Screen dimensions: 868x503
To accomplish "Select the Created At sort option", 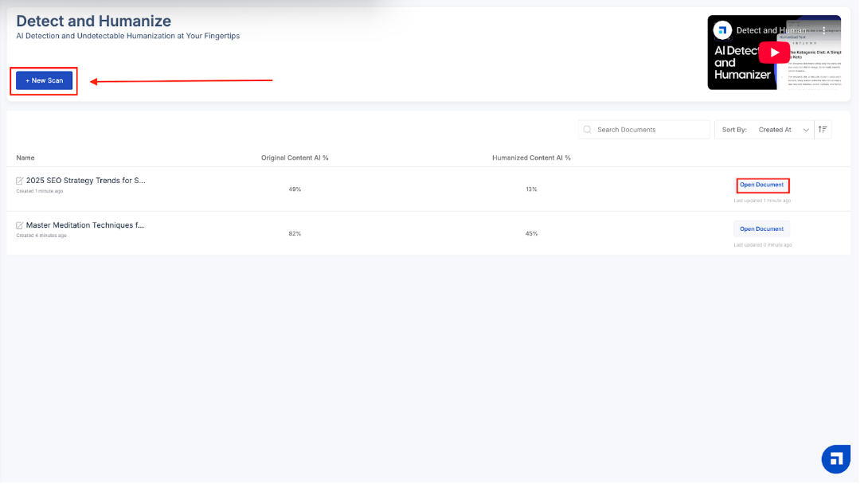I will pos(774,130).
